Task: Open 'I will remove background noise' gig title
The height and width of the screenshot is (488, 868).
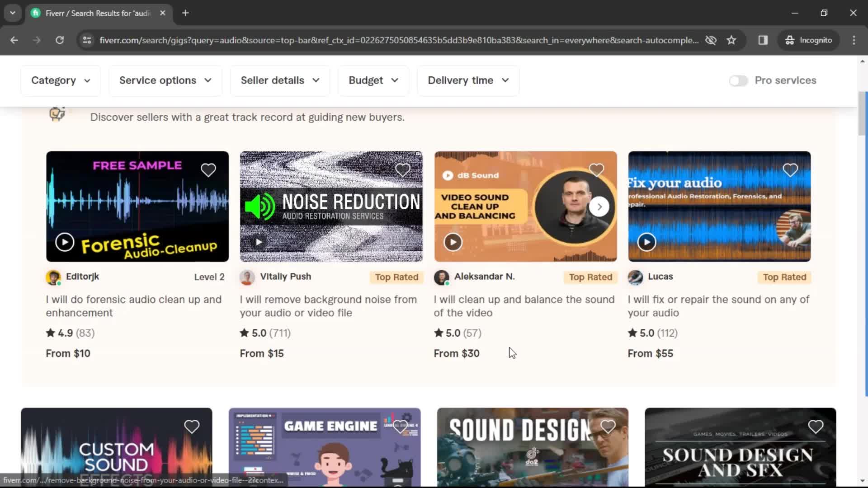Action: point(328,306)
